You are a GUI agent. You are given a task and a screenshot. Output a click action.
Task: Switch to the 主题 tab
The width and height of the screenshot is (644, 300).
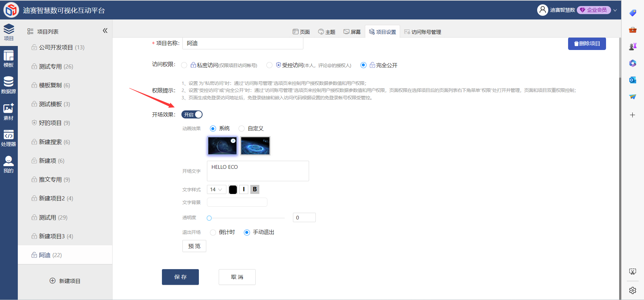point(327,32)
